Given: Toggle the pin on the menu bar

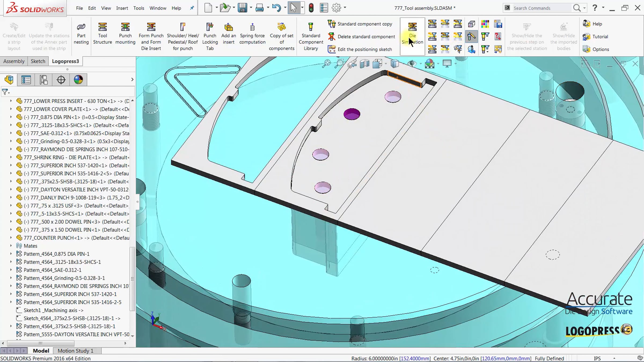Looking at the screenshot, I should pos(192,8).
